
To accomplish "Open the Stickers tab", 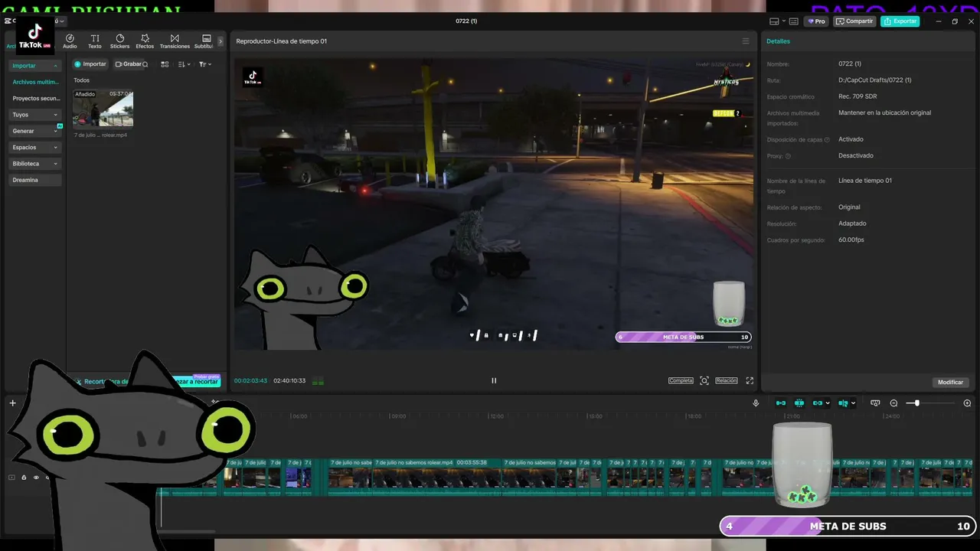I will coord(119,41).
